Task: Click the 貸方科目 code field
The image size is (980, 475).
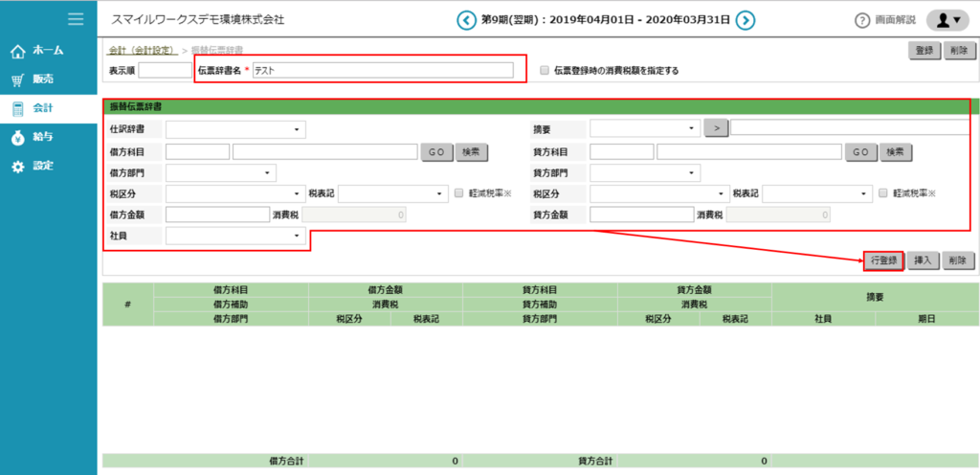Action: point(622,152)
